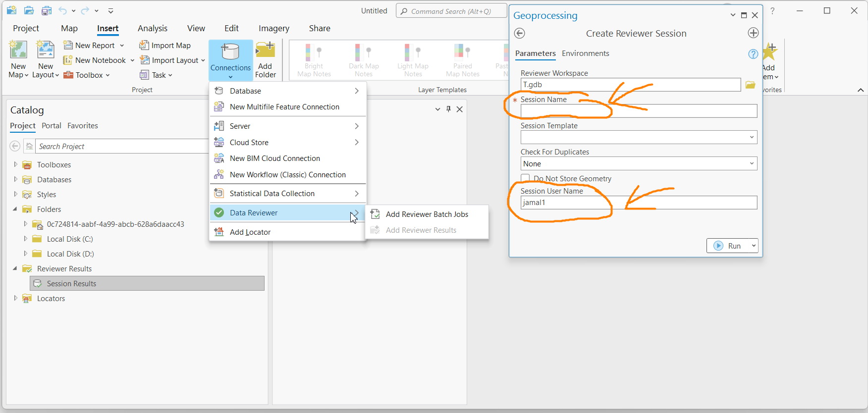Open Geoprocessing pane options dropdown arrow
This screenshot has height=413, width=868.
pos(733,15)
